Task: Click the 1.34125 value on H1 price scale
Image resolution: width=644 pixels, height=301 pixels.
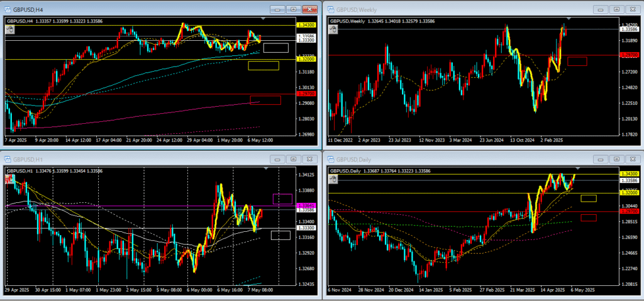Action: click(306, 175)
